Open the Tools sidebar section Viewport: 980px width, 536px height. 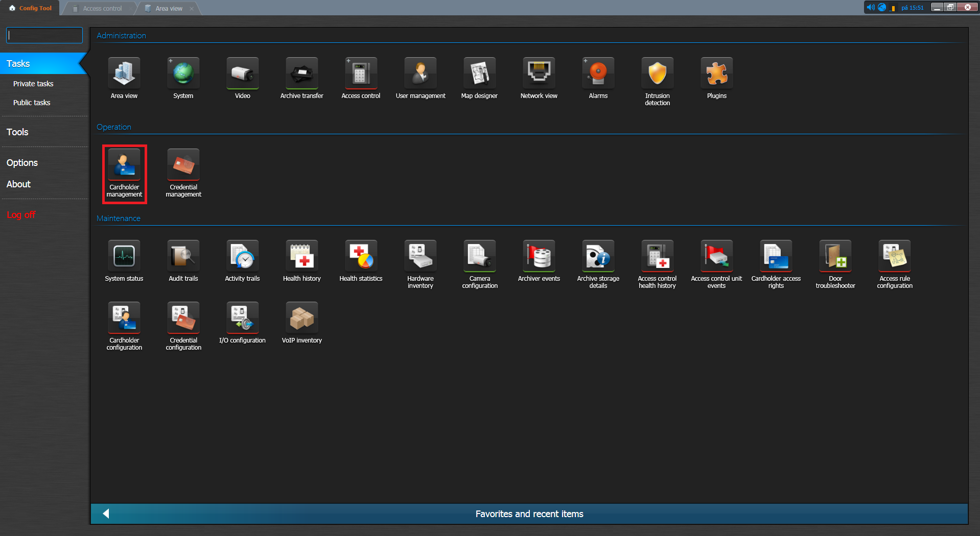click(17, 132)
